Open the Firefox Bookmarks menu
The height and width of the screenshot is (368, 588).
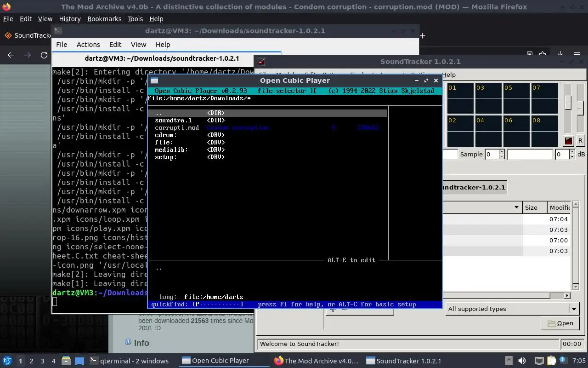coord(104,19)
